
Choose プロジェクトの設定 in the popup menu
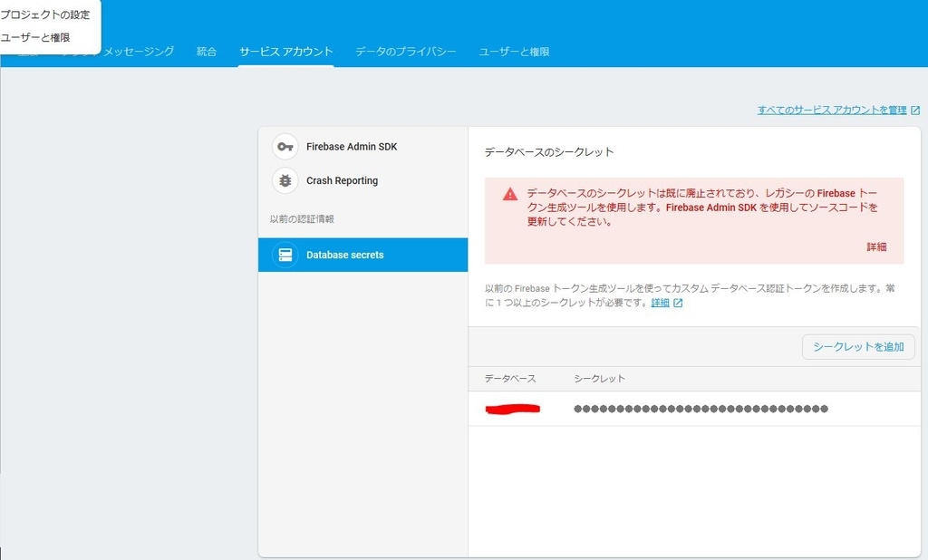45,14
